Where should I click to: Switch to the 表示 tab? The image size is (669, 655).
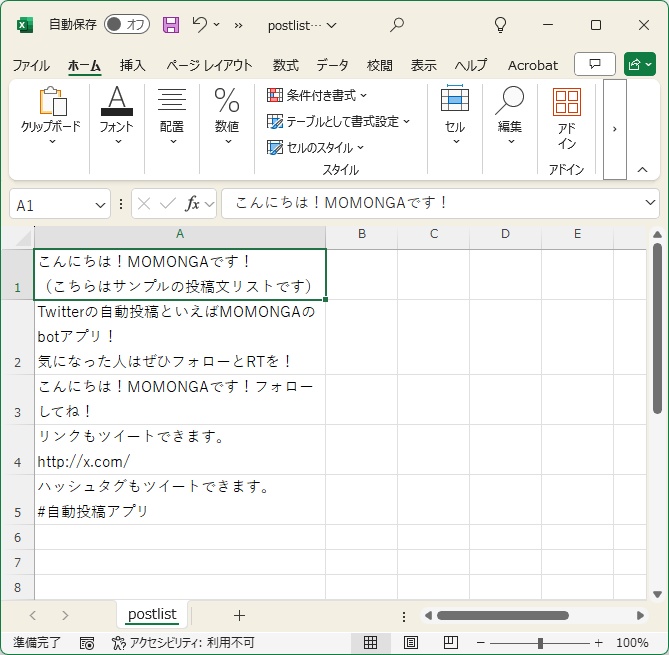coord(423,65)
